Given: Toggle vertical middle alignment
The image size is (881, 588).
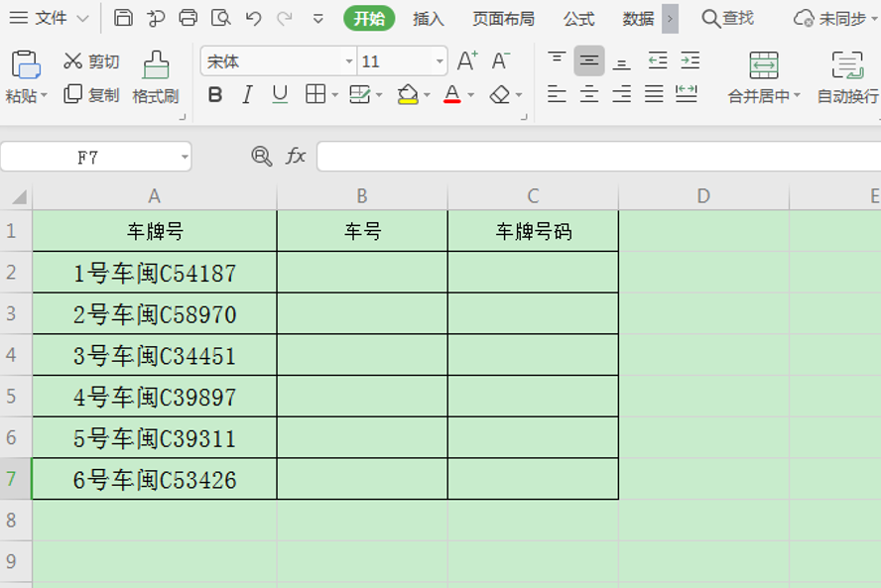Looking at the screenshot, I should point(589,60).
